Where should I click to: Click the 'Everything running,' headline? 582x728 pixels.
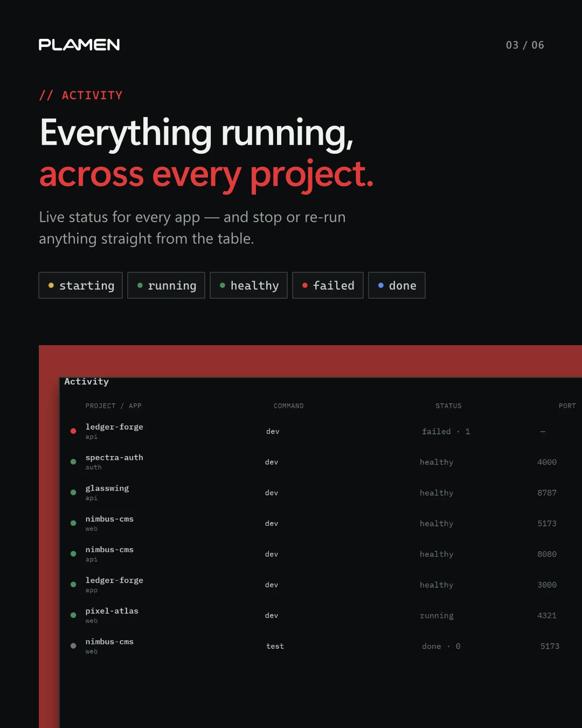[197, 133]
